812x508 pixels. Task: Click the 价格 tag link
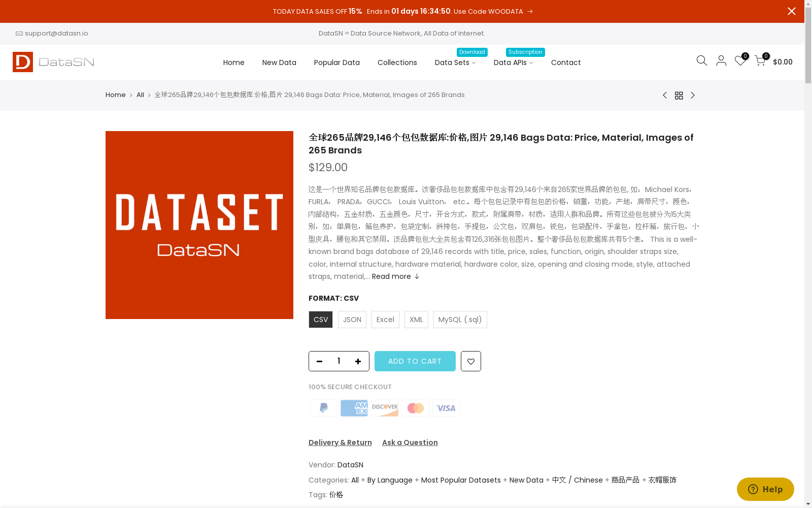(x=336, y=495)
